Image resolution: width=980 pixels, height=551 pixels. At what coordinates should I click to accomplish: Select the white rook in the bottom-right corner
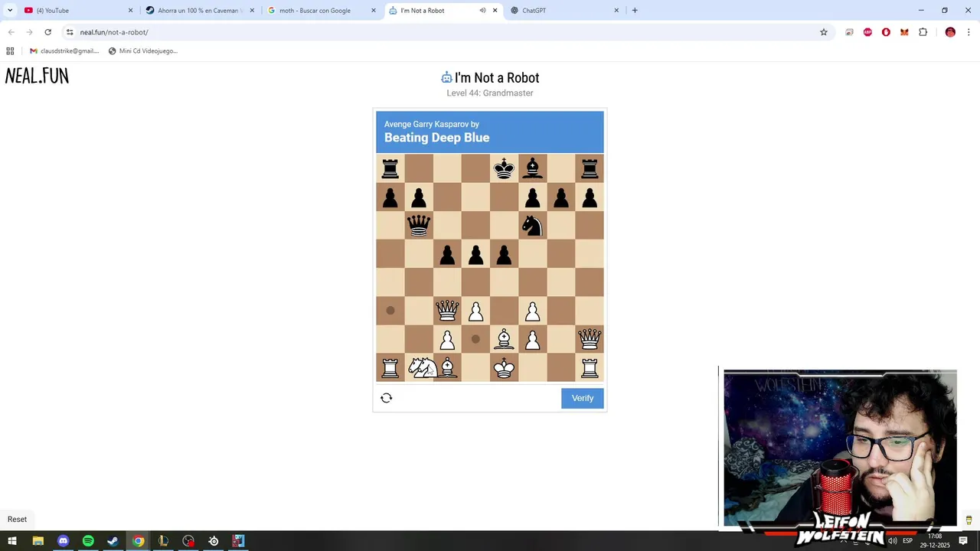590,367
